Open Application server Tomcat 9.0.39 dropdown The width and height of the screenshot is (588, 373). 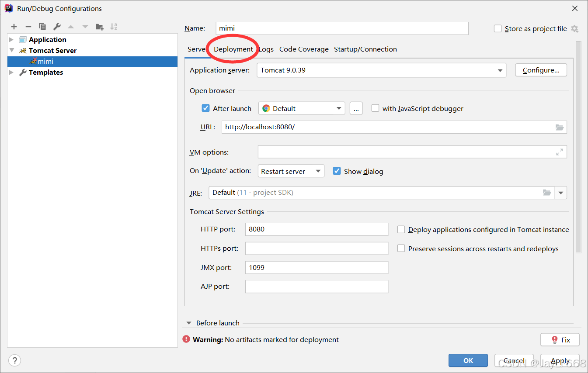pyautogui.click(x=382, y=70)
